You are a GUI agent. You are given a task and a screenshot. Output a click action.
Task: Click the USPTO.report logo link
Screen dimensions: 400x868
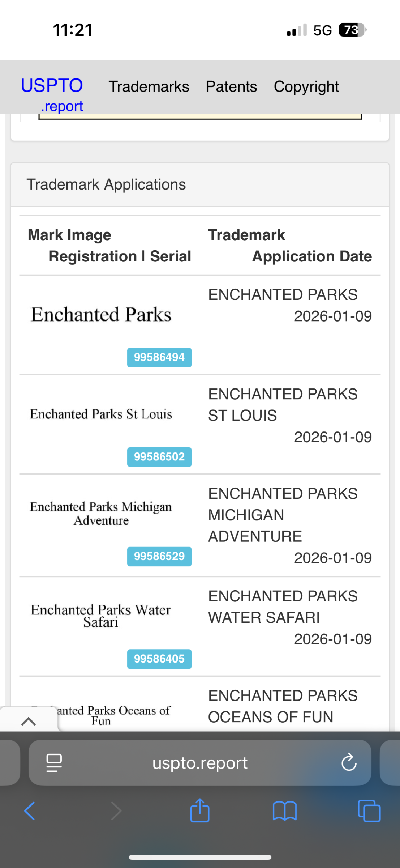52,94
